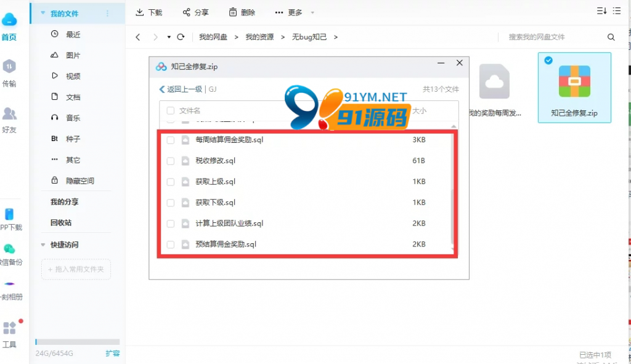Click file name 每周结算佣金奖励.sql
631x364 pixels.
[229, 140]
